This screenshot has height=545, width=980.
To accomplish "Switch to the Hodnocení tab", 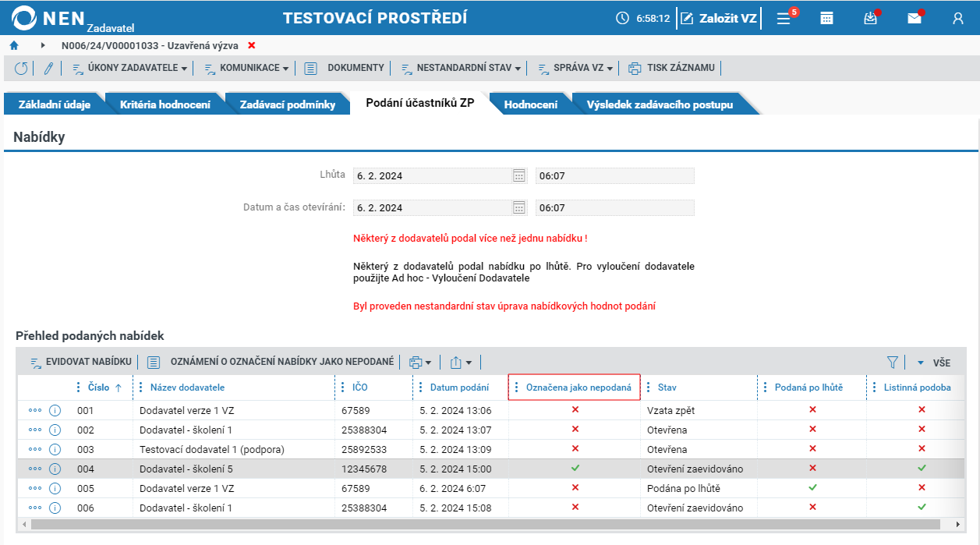I will (530, 104).
